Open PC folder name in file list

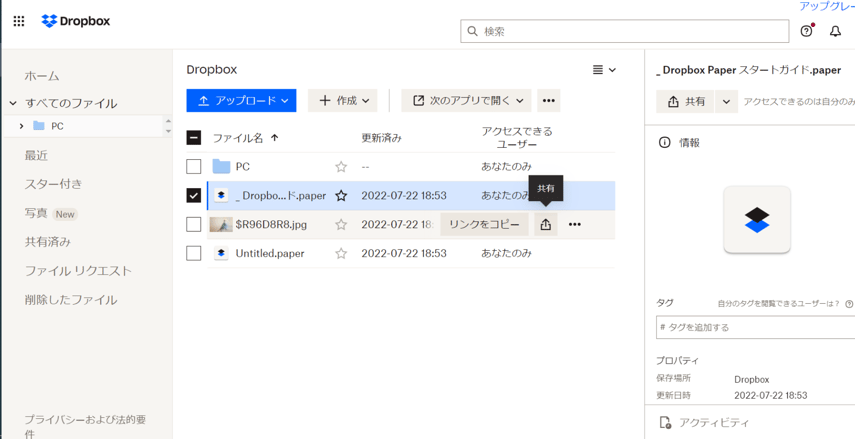point(243,166)
